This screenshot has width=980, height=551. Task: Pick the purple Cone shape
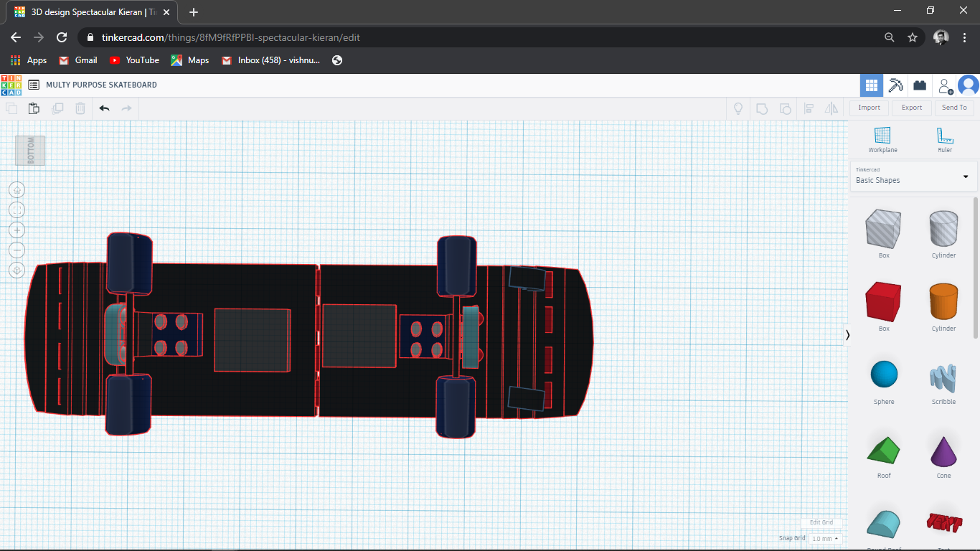coord(943,451)
